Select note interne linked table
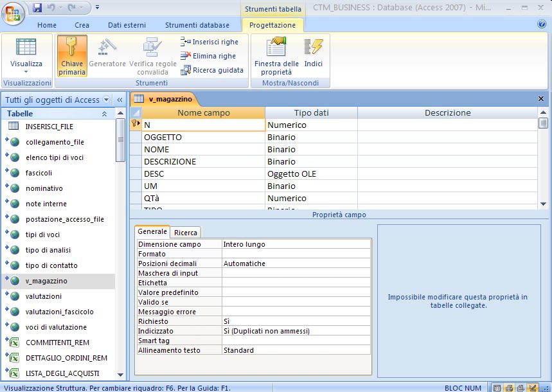The height and width of the screenshot is (392, 552). pyautogui.click(x=58, y=204)
